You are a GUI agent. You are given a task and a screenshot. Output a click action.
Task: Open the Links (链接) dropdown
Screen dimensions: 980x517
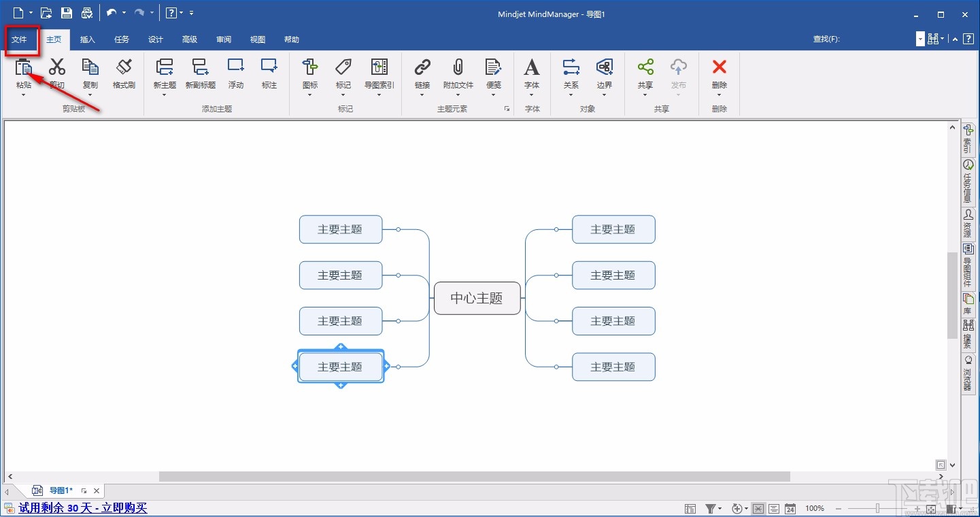422,95
